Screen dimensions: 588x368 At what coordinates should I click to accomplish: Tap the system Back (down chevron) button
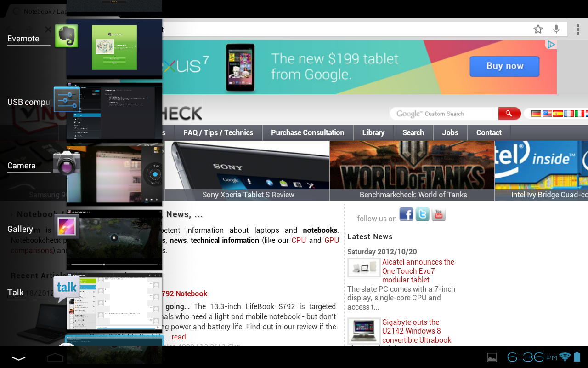pyautogui.click(x=18, y=358)
